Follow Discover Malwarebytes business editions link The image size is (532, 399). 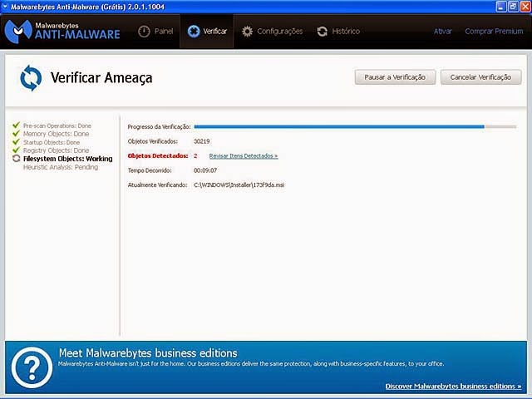point(453,386)
